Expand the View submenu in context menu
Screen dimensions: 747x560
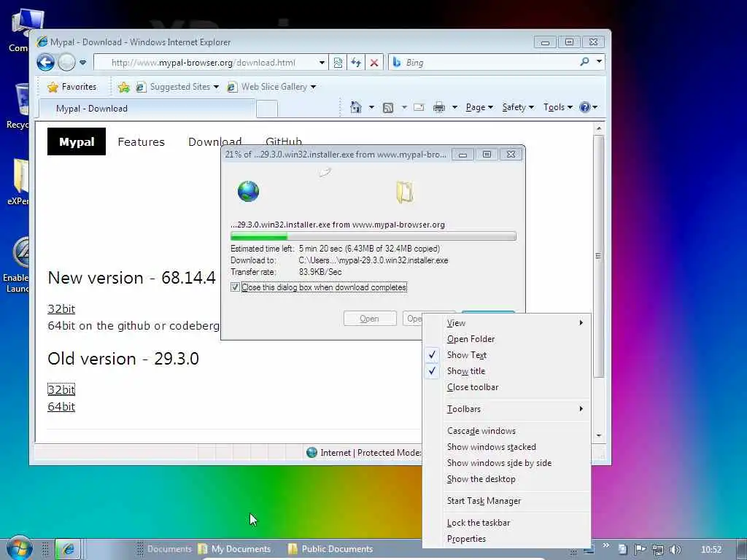507,323
